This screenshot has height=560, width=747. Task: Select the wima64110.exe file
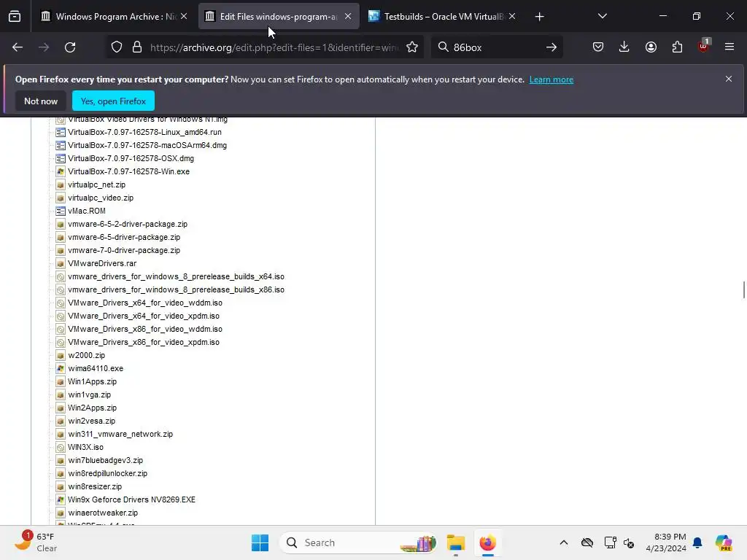click(x=96, y=368)
